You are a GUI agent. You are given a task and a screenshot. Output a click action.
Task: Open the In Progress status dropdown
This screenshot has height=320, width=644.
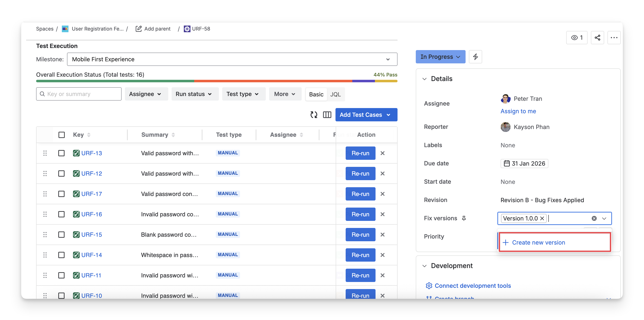[x=440, y=57]
